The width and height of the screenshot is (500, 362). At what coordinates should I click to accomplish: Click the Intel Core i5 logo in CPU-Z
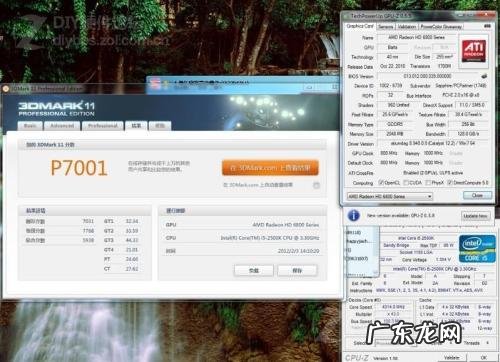pyautogui.click(x=477, y=249)
